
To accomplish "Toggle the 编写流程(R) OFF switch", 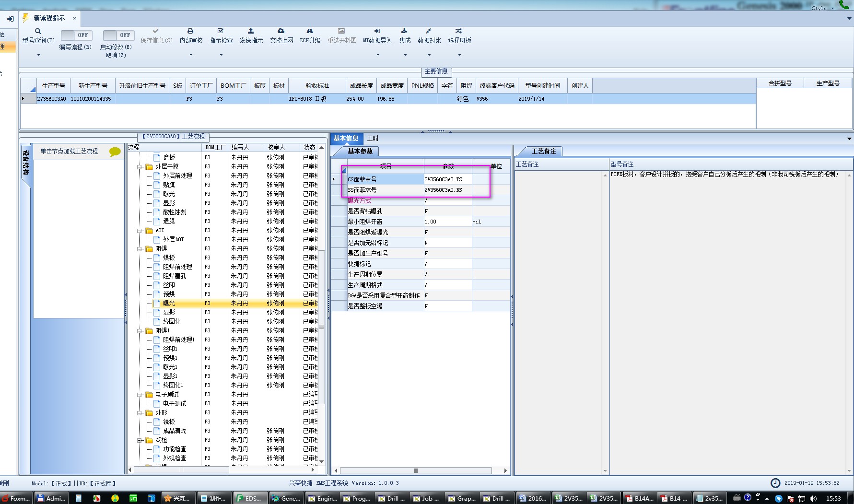I will pos(77,35).
